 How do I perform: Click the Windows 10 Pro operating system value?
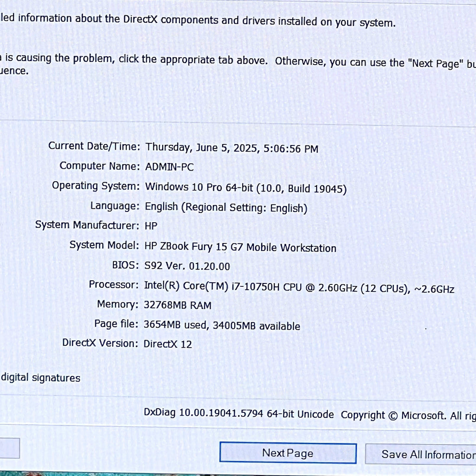[x=245, y=188]
